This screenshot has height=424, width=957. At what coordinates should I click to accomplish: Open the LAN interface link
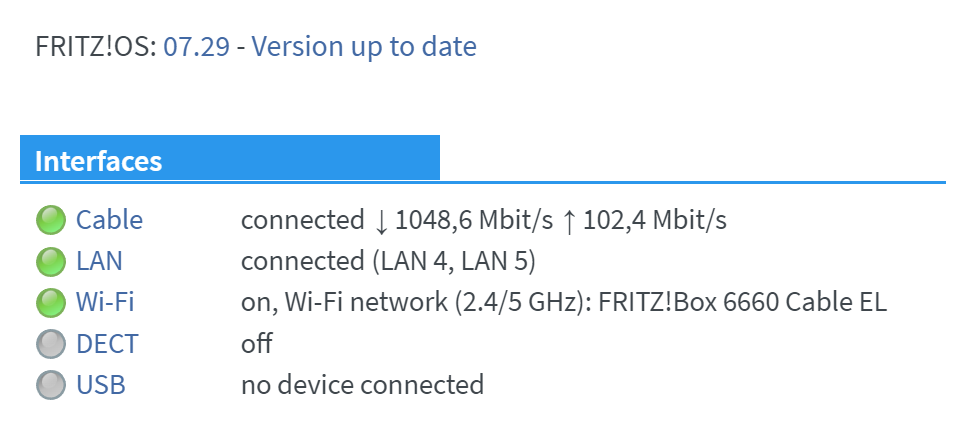click(99, 262)
